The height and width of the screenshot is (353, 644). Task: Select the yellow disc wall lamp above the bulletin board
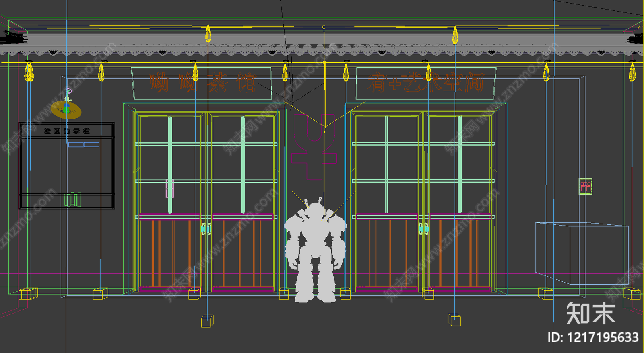tap(66, 109)
